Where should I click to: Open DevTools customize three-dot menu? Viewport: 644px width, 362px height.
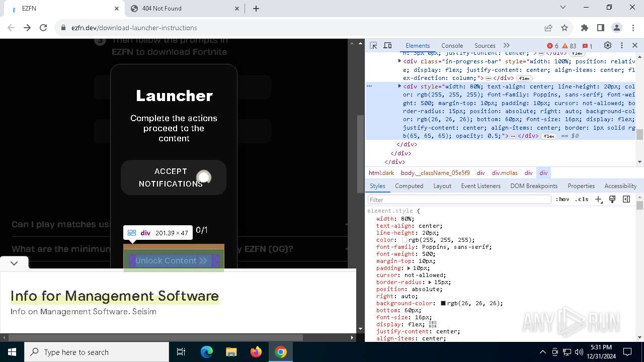click(x=622, y=45)
